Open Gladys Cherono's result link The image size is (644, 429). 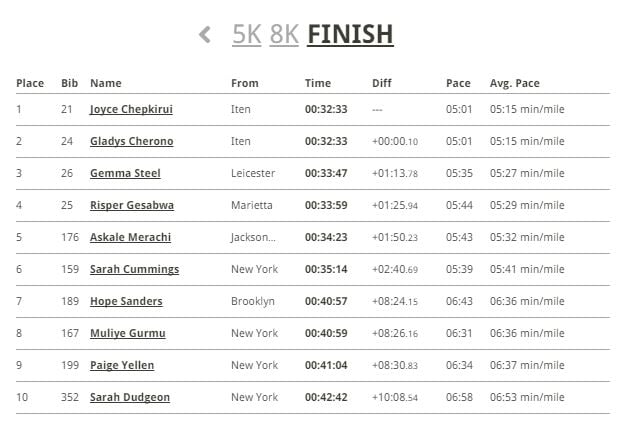(x=131, y=141)
